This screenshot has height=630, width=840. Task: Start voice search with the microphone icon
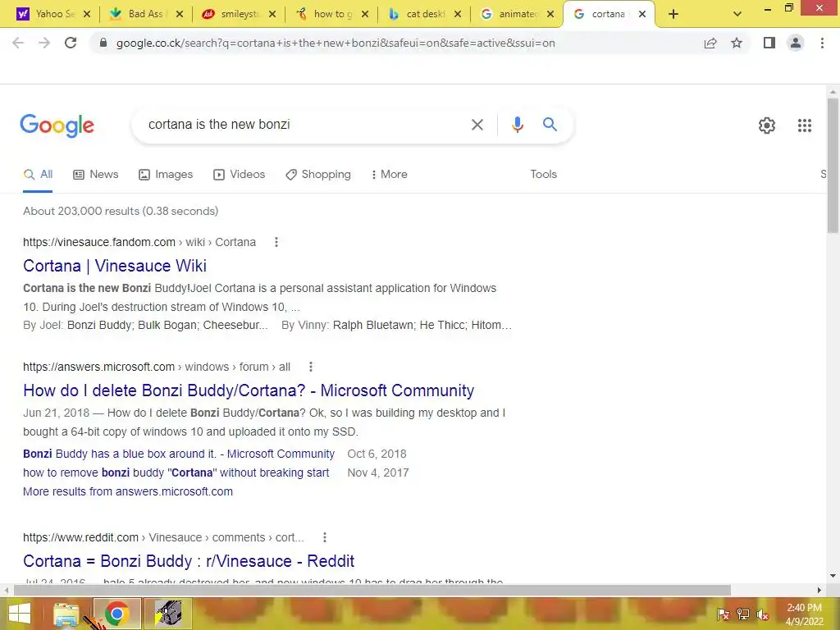pos(517,125)
